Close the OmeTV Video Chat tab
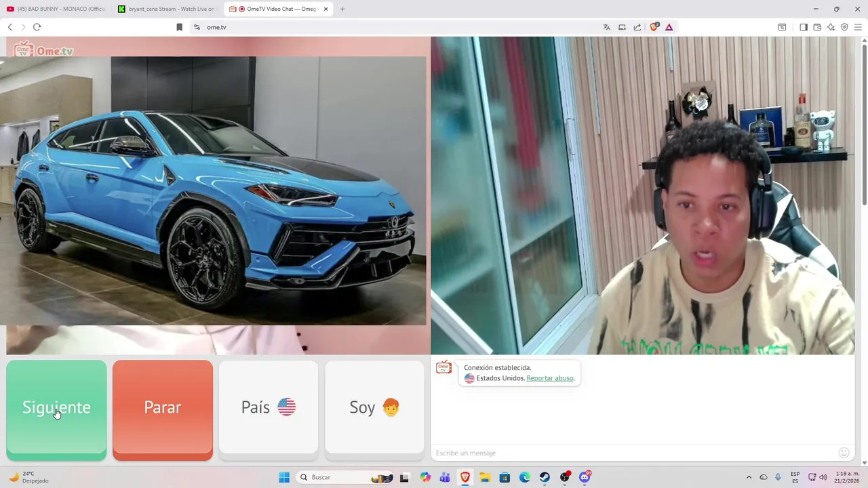This screenshot has height=488, width=868. (326, 9)
